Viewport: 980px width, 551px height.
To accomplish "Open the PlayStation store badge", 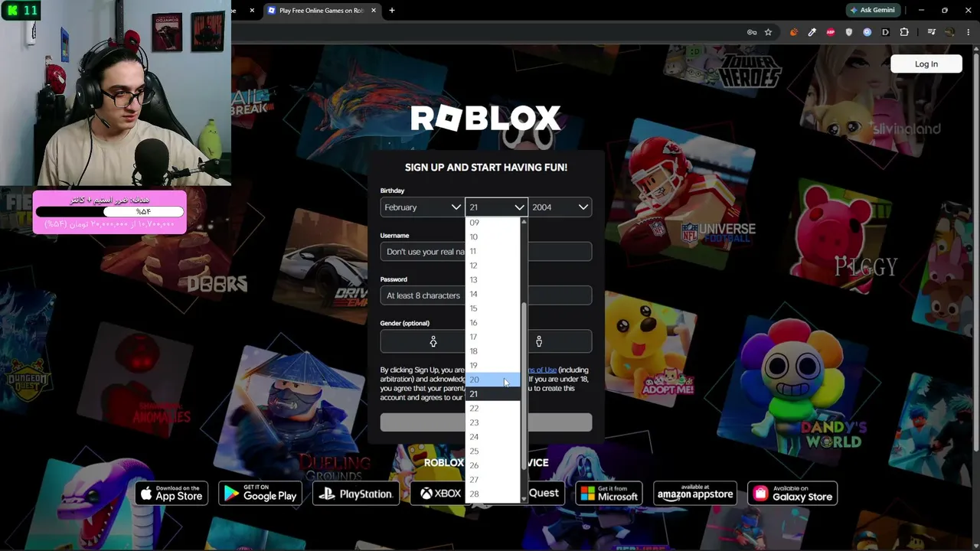I will (x=356, y=494).
